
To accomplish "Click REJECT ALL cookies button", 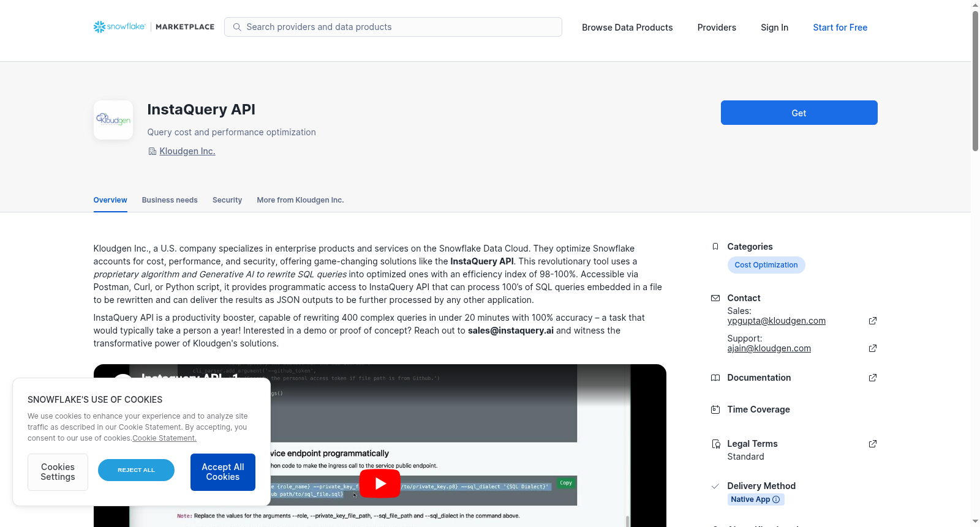I will [x=136, y=470].
